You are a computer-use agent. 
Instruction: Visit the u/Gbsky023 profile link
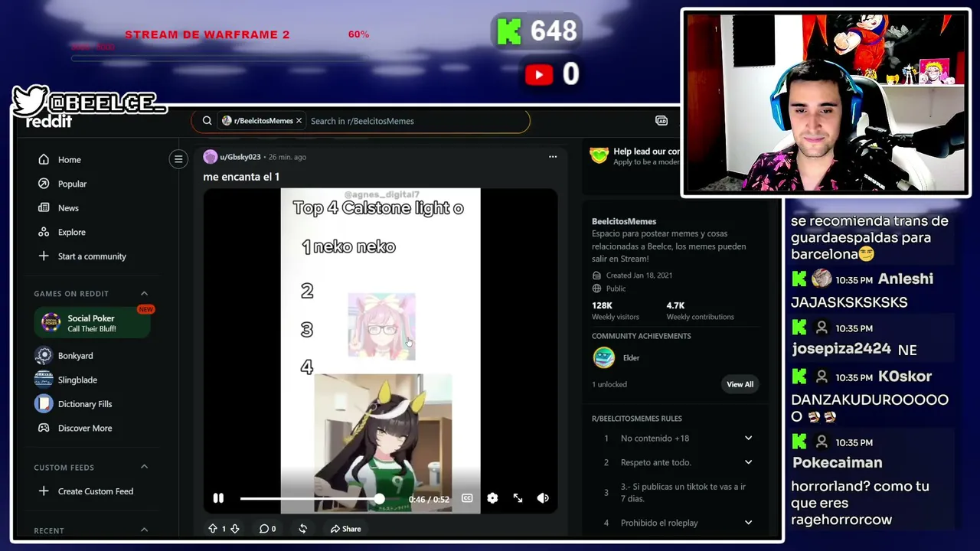point(240,157)
